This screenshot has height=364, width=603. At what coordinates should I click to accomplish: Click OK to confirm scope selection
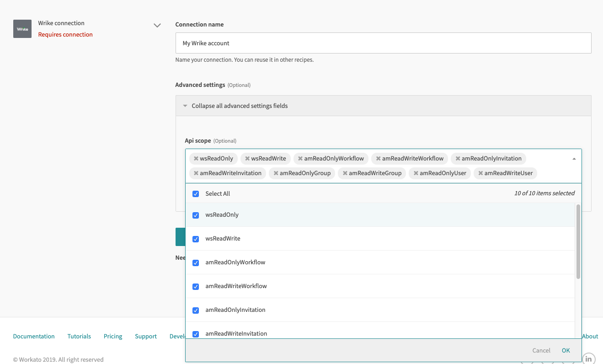566,350
